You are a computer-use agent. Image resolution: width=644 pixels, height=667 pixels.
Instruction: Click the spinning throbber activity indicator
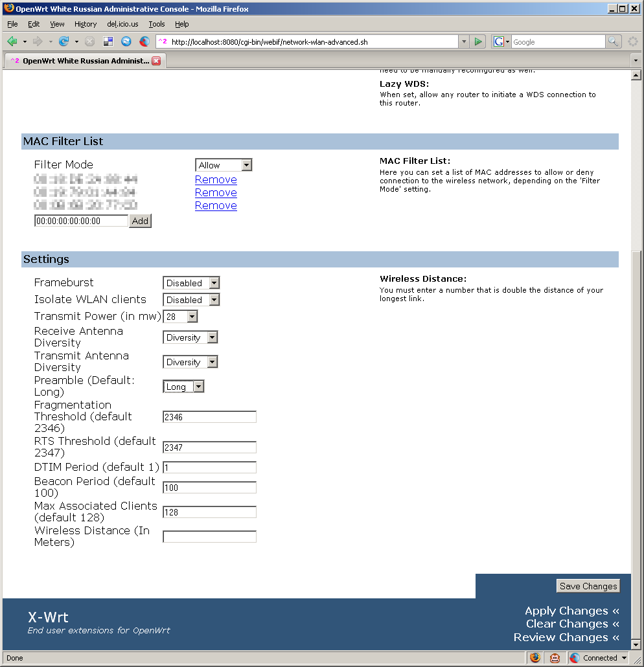click(x=633, y=41)
